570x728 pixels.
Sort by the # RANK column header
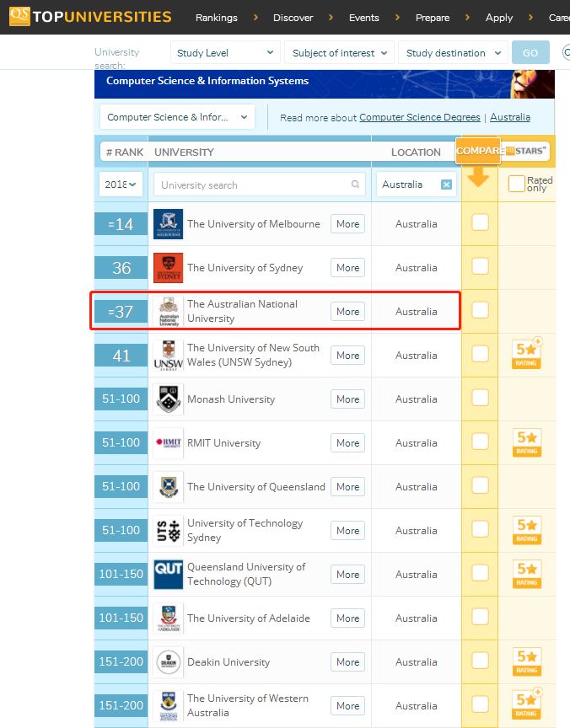click(125, 153)
